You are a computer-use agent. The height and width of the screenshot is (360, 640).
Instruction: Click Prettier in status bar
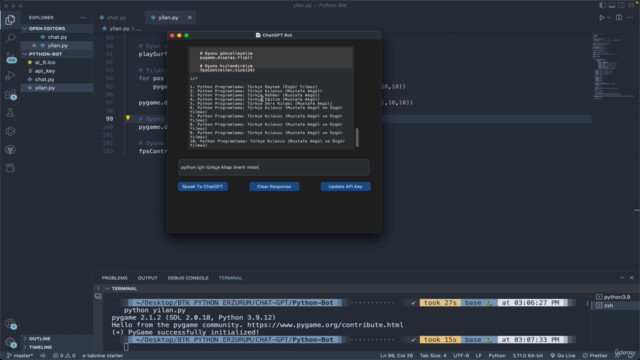tap(595, 356)
